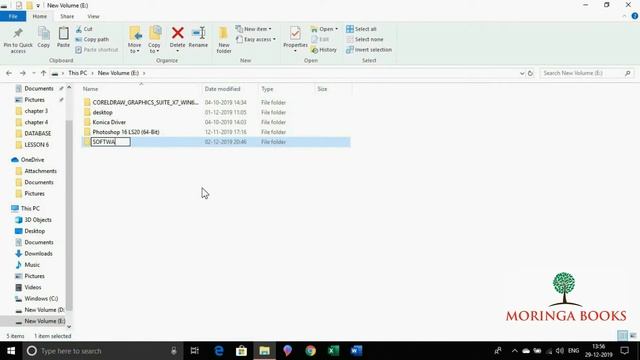Switch to the Share ribbon tab
The height and width of the screenshot is (360, 640).
67,16
